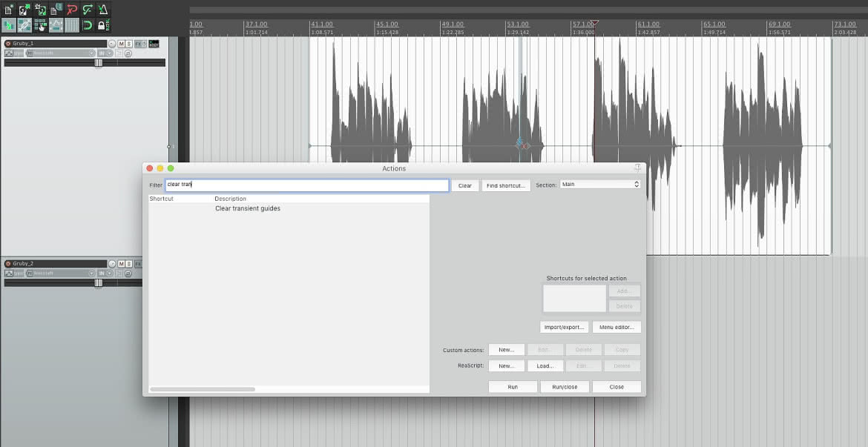This screenshot has width=868, height=447.
Task: Toggle snap magnet icon
Action: click(88, 25)
